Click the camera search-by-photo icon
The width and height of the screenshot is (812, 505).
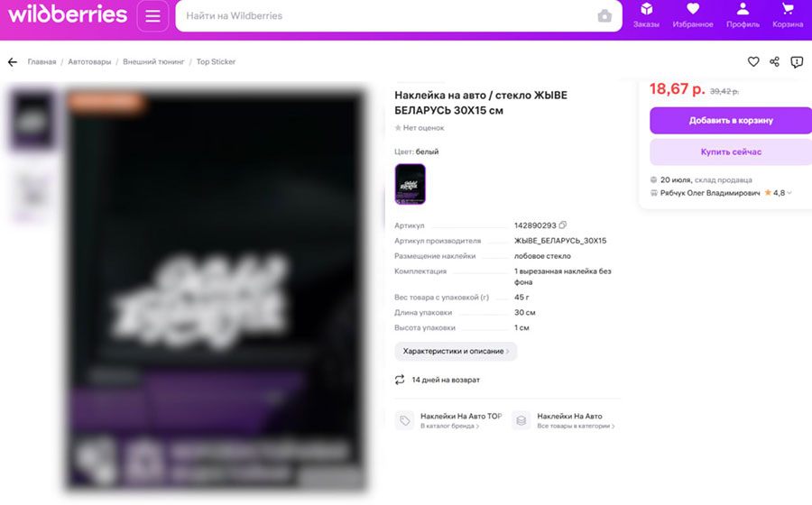pyautogui.click(x=604, y=16)
